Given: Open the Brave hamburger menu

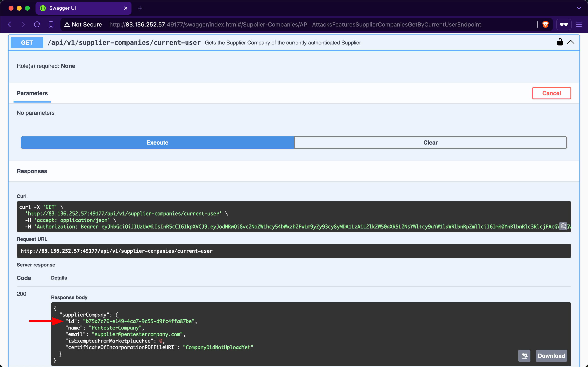Looking at the screenshot, I should coord(579,24).
